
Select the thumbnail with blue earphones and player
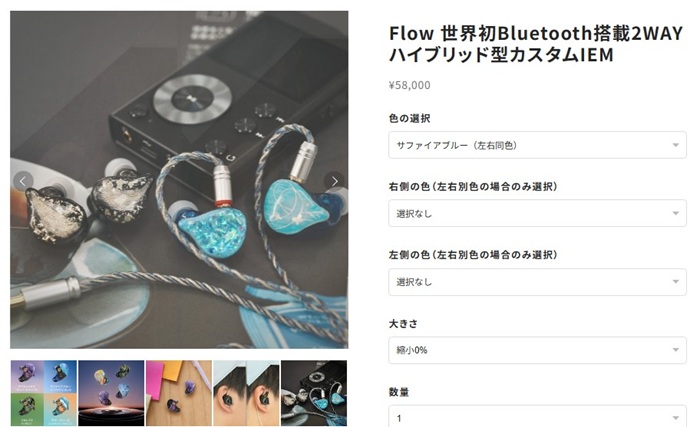coord(314,393)
